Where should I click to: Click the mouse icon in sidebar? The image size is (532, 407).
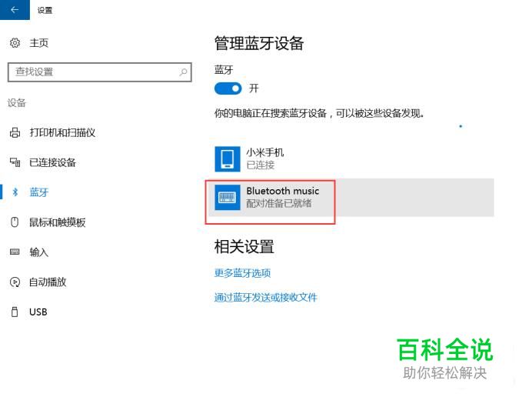15,222
